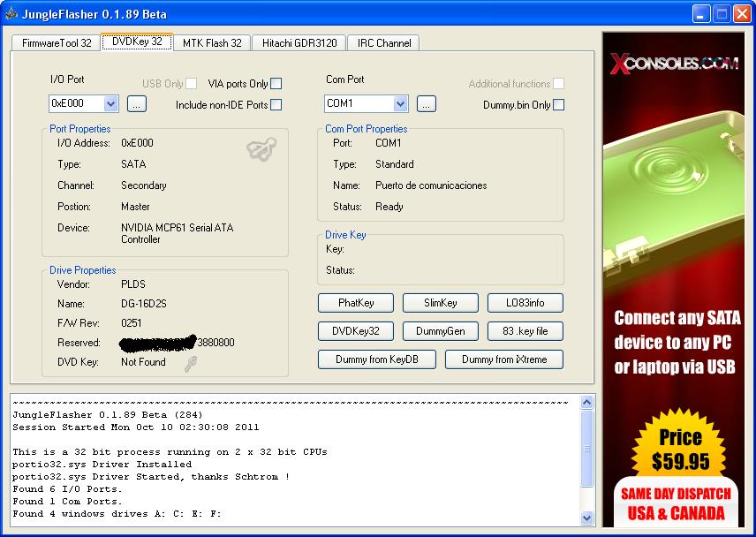Click the LO83info button
The height and width of the screenshot is (537, 756).
click(x=525, y=303)
